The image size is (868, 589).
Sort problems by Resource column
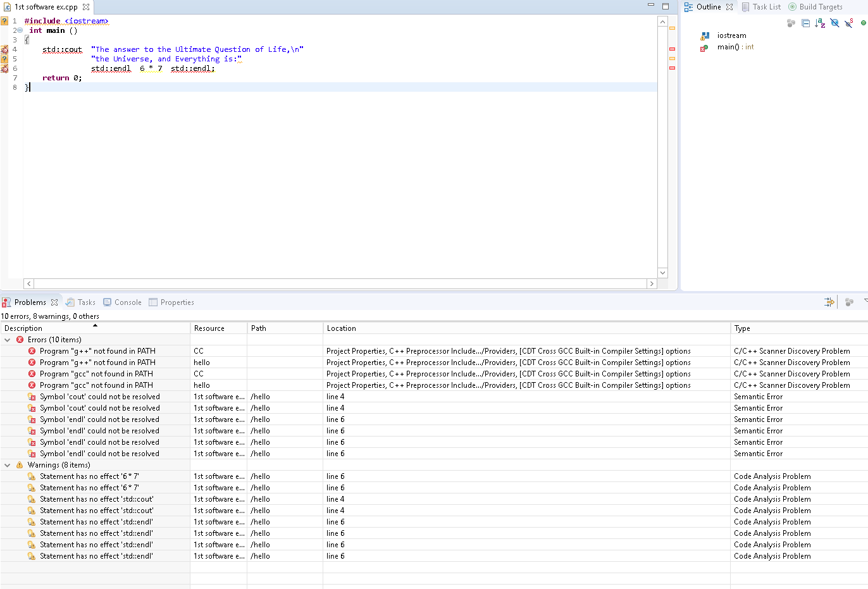tap(218, 328)
